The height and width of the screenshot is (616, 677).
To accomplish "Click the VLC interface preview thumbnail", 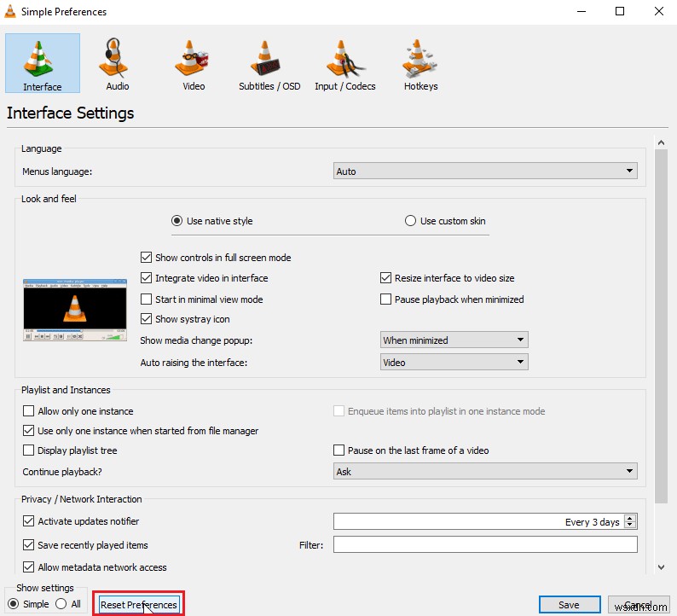I will point(75,311).
